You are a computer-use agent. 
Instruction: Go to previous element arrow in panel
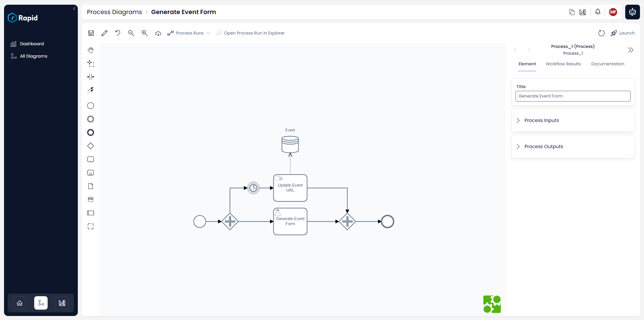[x=516, y=50]
